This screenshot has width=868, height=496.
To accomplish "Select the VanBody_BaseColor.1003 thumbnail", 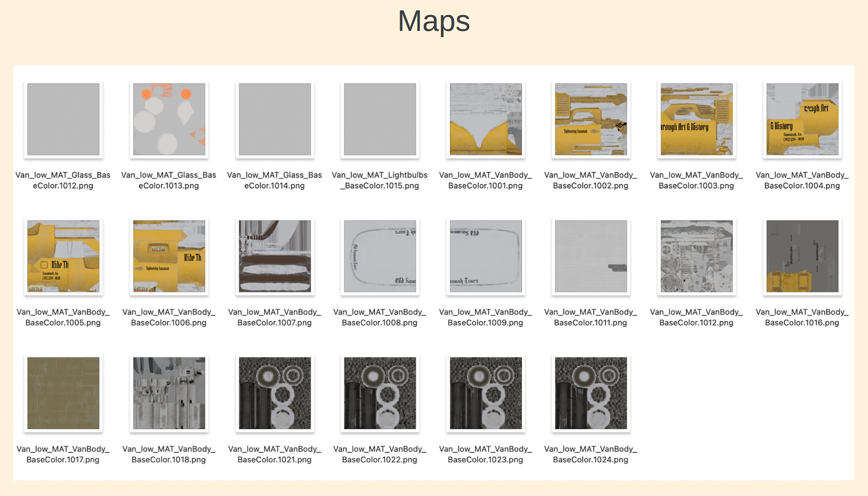I will [x=696, y=119].
